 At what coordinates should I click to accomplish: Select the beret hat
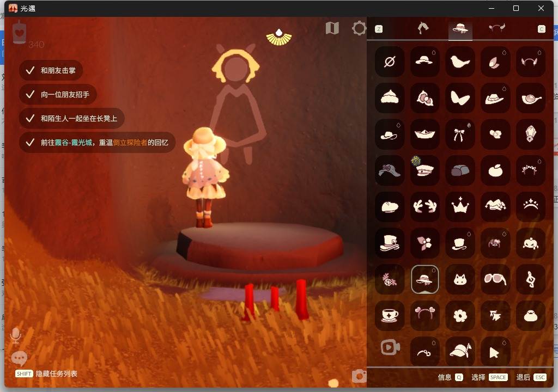click(390, 207)
